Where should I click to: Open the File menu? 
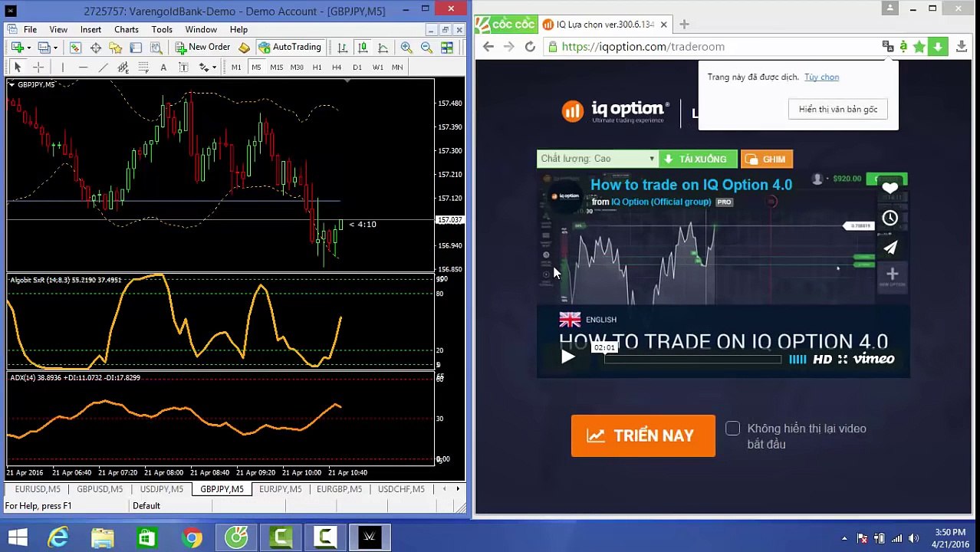pyautogui.click(x=30, y=29)
